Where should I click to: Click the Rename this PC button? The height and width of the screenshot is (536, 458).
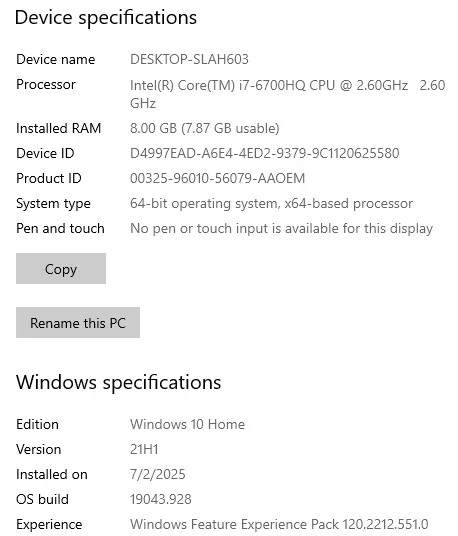[78, 323]
